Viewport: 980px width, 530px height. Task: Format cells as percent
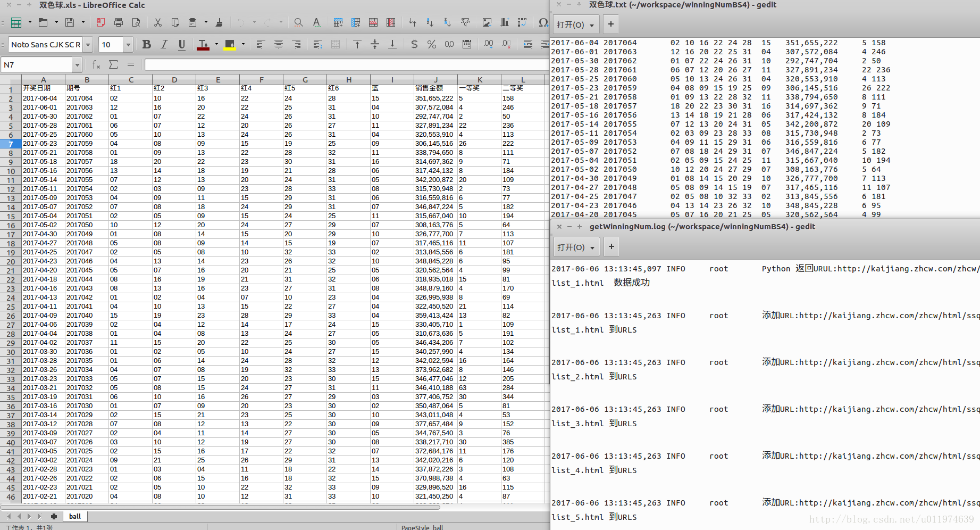[x=432, y=45]
